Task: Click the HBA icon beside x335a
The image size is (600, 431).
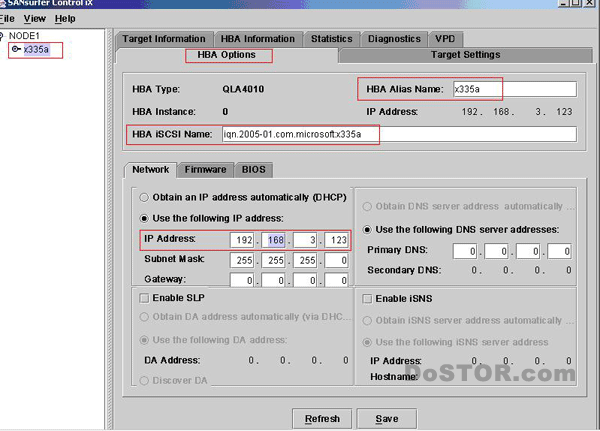Action: tap(17, 49)
